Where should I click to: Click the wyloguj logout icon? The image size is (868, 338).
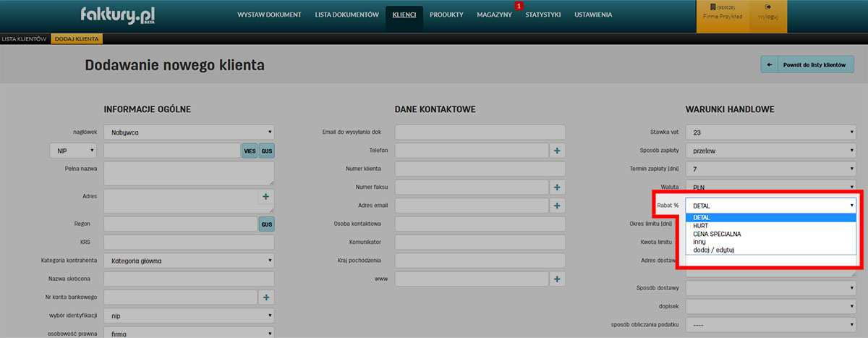[768, 12]
